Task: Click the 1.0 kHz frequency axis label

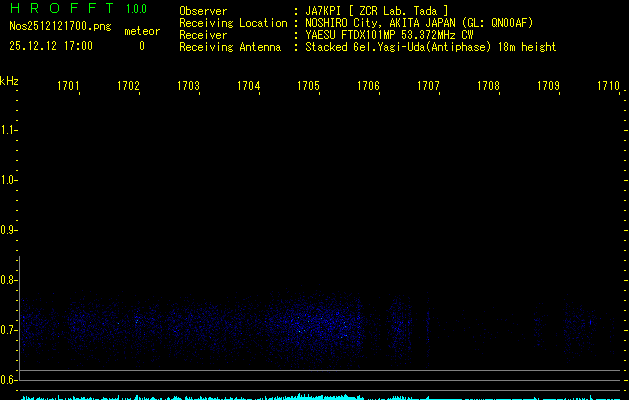Action: coord(9,180)
